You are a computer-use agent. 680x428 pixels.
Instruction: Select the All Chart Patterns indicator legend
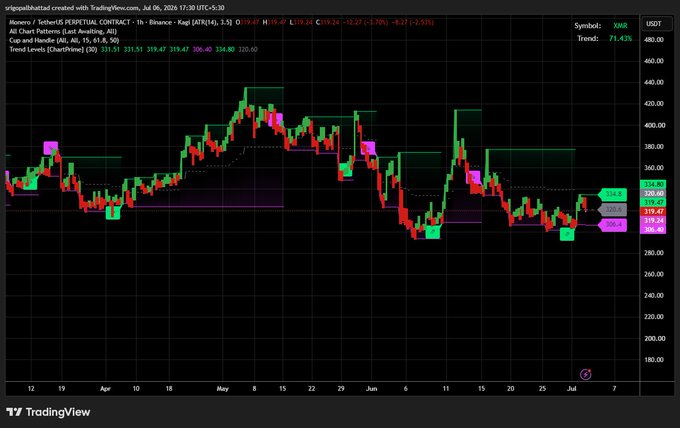(x=63, y=31)
